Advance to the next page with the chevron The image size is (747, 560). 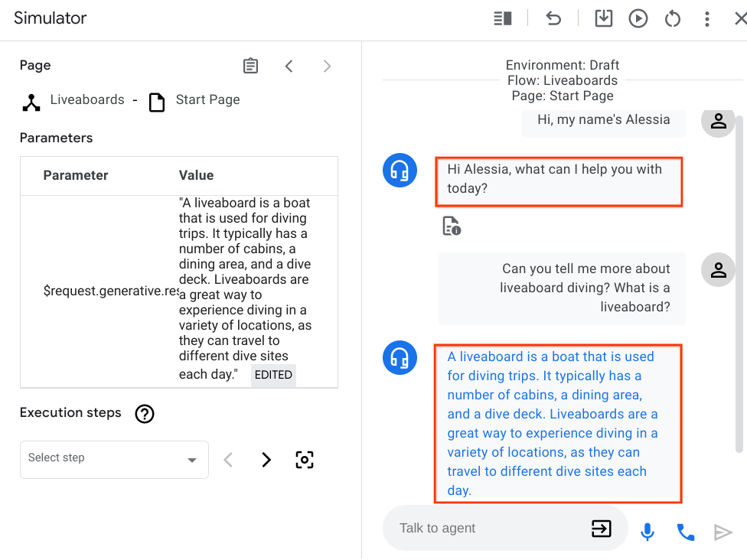pyautogui.click(x=327, y=66)
